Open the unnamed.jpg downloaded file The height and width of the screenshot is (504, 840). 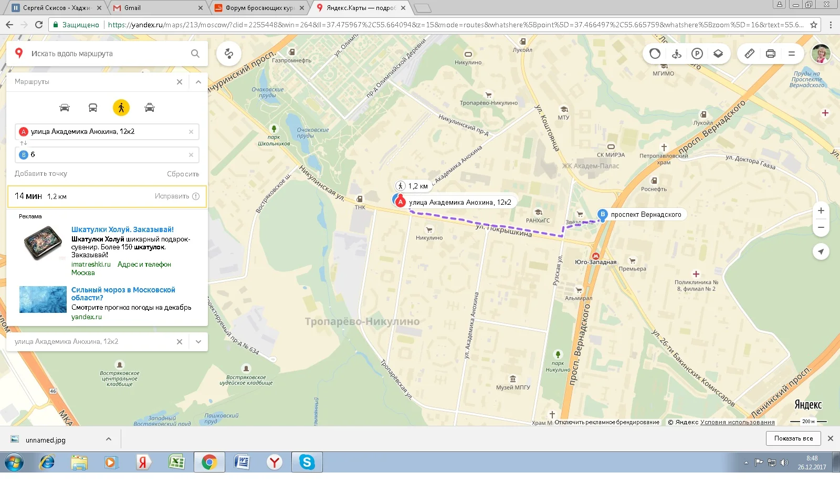click(45, 440)
